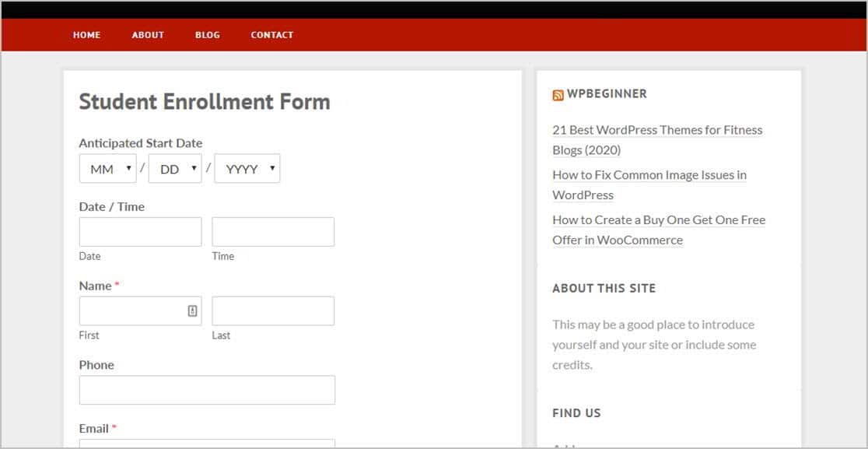Click the orange RSS feed icon
This screenshot has width=868, height=449.
(557, 93)
